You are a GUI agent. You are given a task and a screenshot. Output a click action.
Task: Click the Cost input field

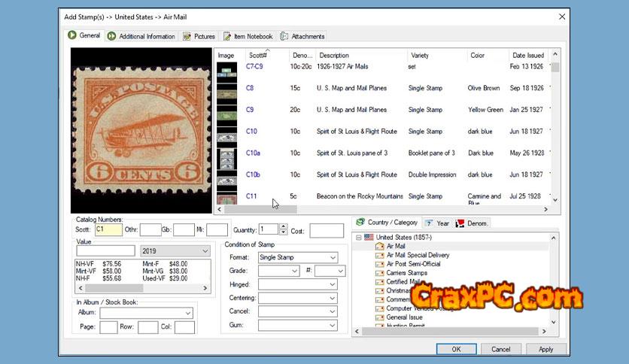pos(327,230)
